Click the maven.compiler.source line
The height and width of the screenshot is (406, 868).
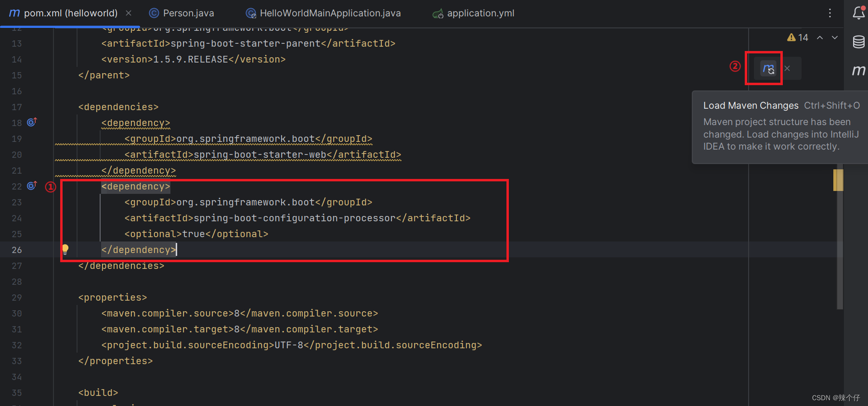point(240,313)
